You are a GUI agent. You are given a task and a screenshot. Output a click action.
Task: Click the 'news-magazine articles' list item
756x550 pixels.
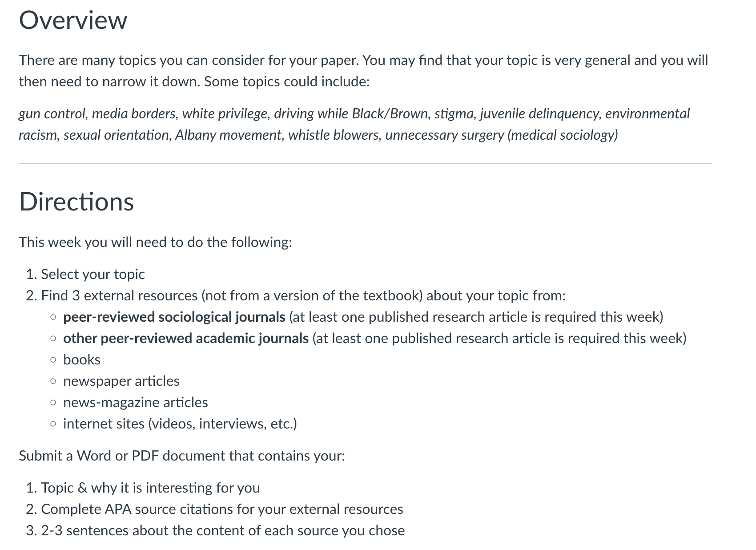coord(136,402)
